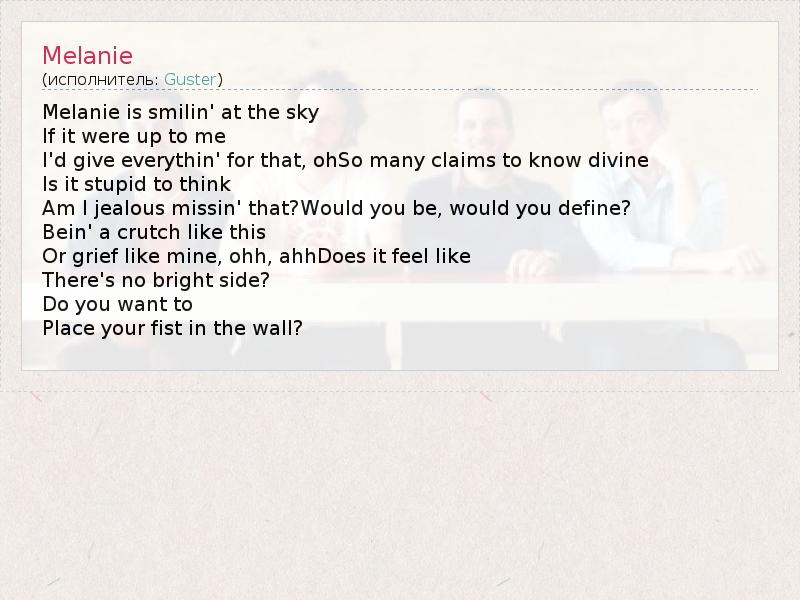Select the line "Bein' a crutch like this"
The height and width of the screenshot is (600, 800).
tap(154, 232)
